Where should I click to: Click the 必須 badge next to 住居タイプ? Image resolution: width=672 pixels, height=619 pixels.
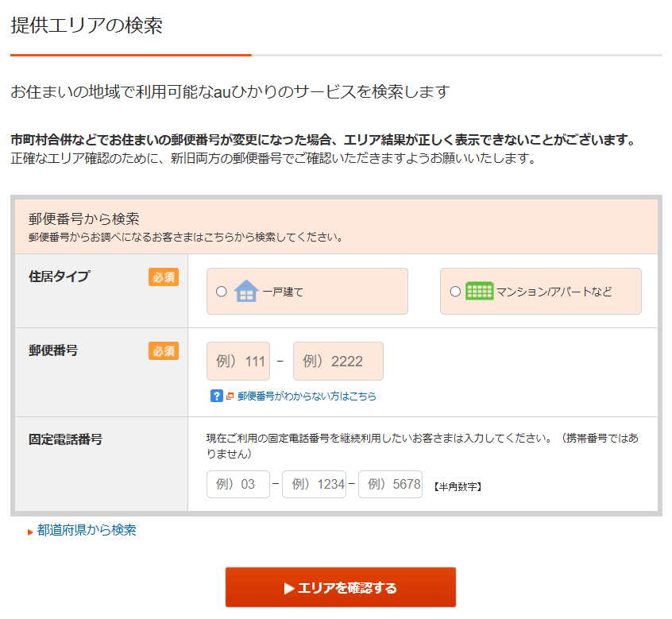tap(164, 277)
